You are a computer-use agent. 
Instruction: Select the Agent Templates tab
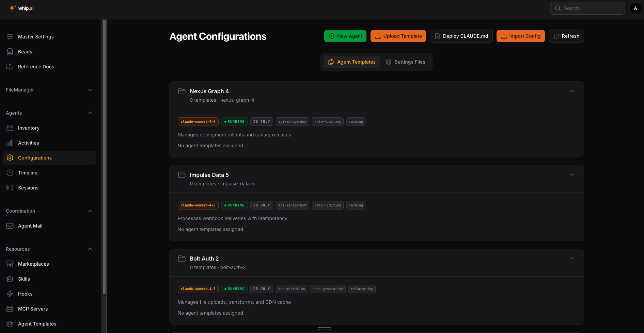pos(351,62)
